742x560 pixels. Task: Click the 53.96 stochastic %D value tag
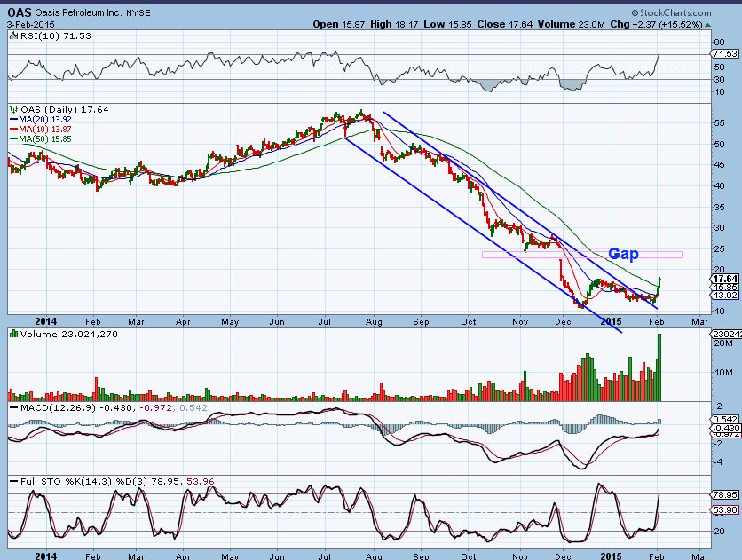(x=725, y=510)
